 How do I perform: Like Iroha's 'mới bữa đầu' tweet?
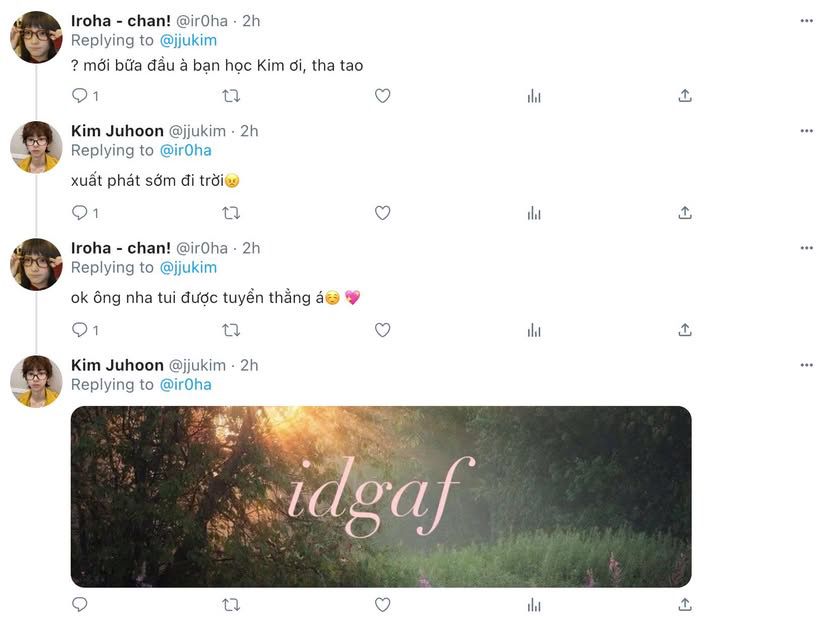coord(382,96)
